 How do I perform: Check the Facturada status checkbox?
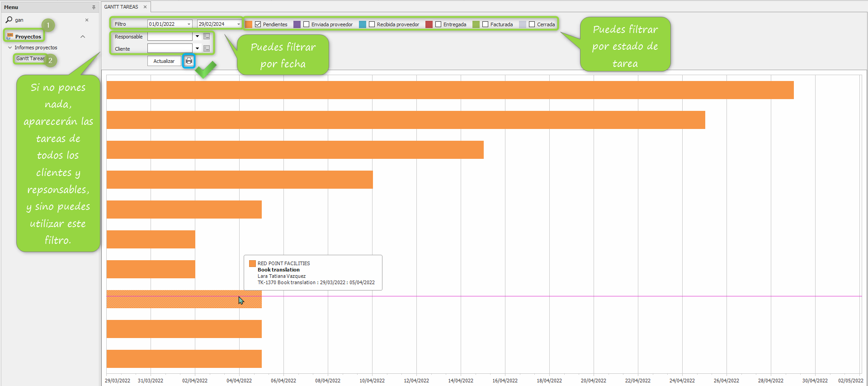tap(486, 24)
